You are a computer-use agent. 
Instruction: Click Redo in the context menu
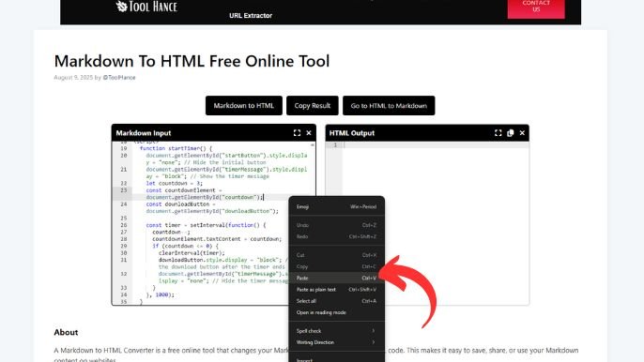pos(336,236)
